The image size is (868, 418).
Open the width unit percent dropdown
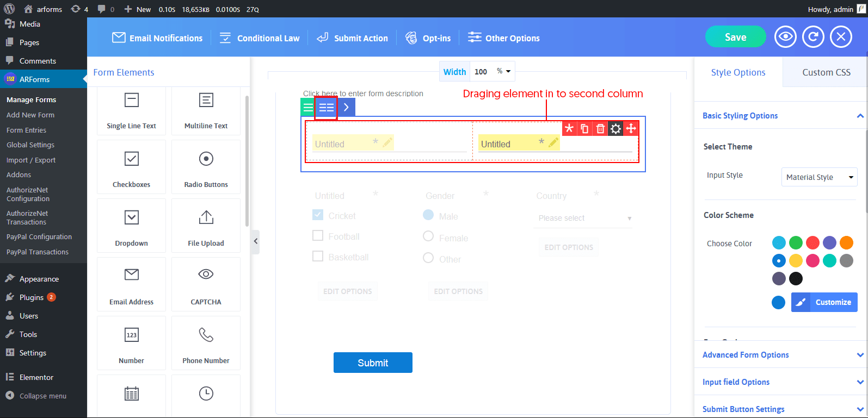[503, 71]
